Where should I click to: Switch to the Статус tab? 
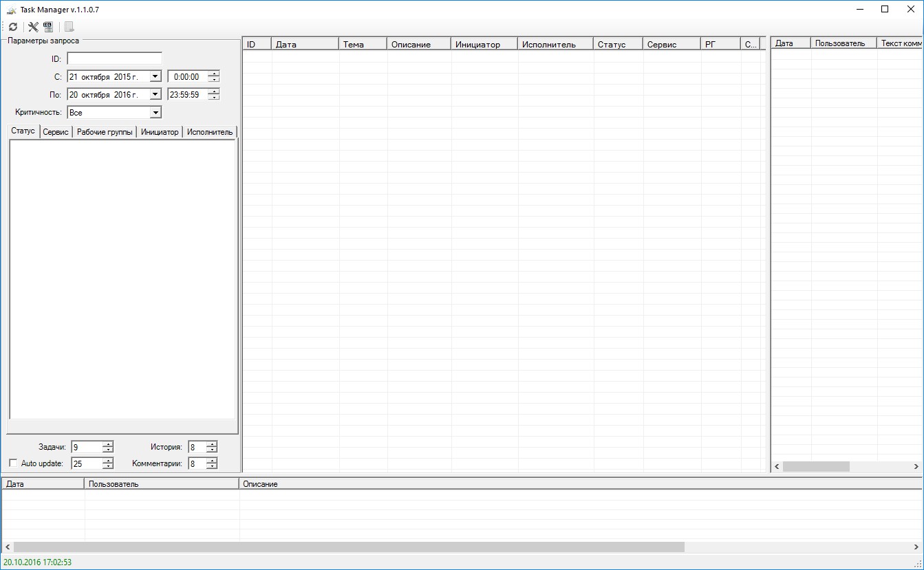(x=23, y=131)
